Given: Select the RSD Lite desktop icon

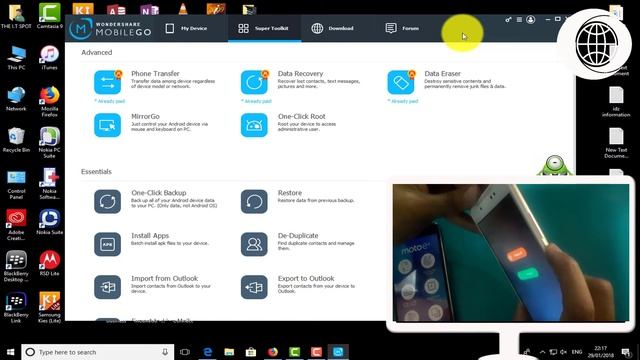Looking at the screenshot, I should 49,263.
